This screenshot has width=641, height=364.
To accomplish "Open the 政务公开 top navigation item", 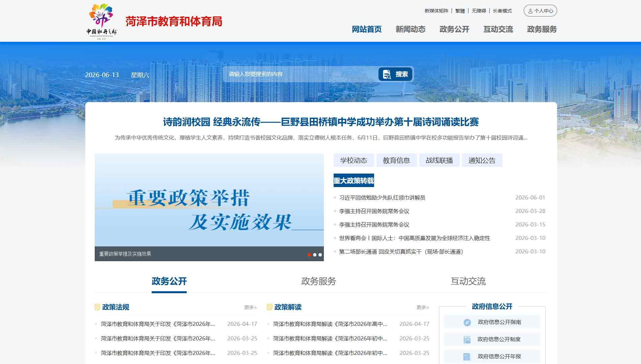I will (454, 29).
